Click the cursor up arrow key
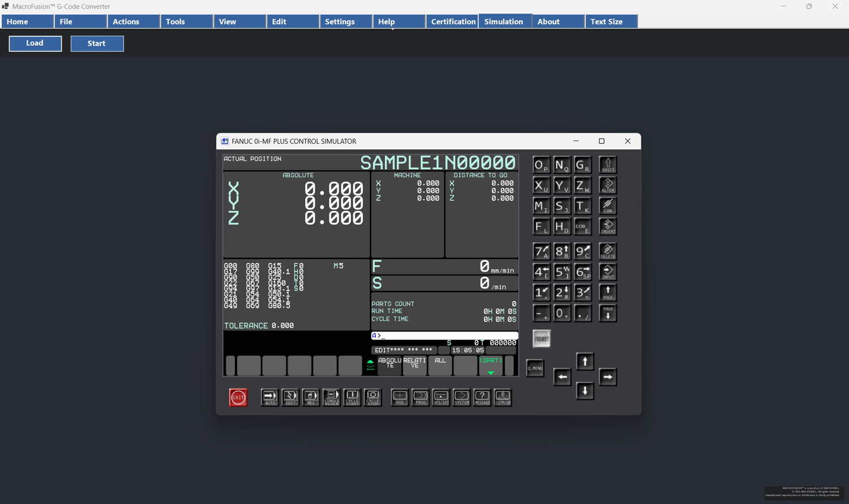The image size is (849, 504). pyautogui.click(x=585, y=361)
